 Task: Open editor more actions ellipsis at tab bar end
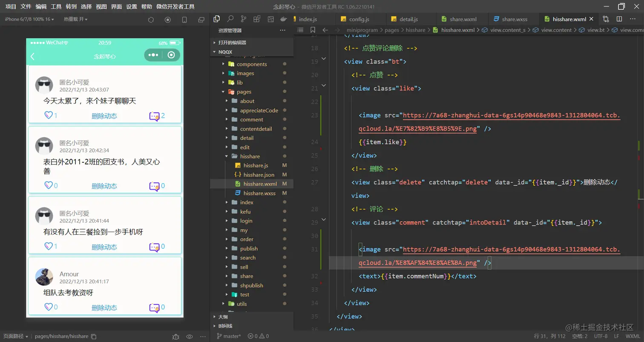[x=632, y=19]
